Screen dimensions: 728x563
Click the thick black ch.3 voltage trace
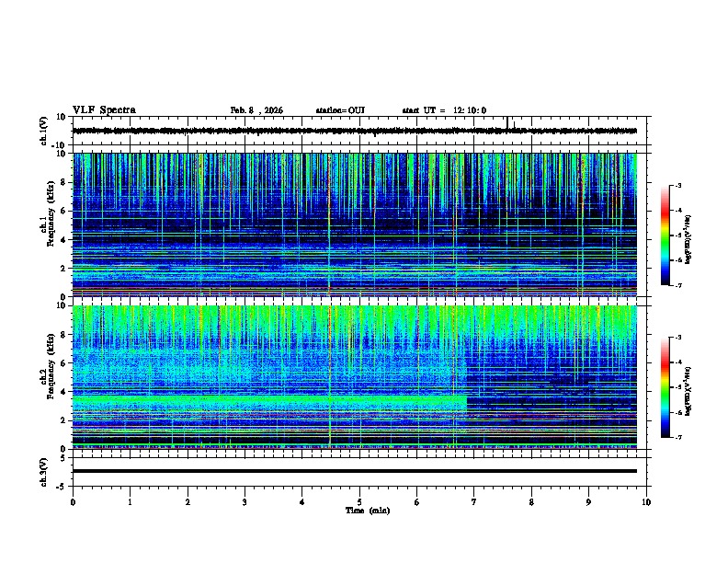[355, 471]
